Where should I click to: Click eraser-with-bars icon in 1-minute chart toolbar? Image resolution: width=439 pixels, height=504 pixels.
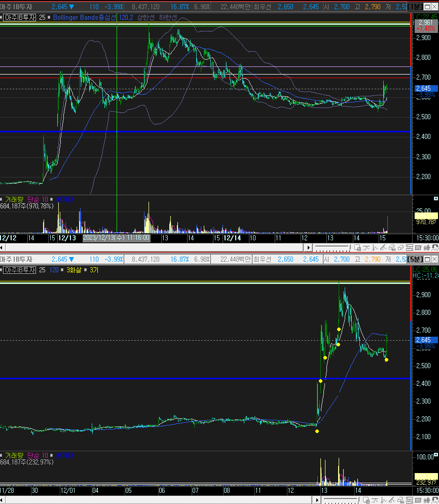click(x=392, y=247)
